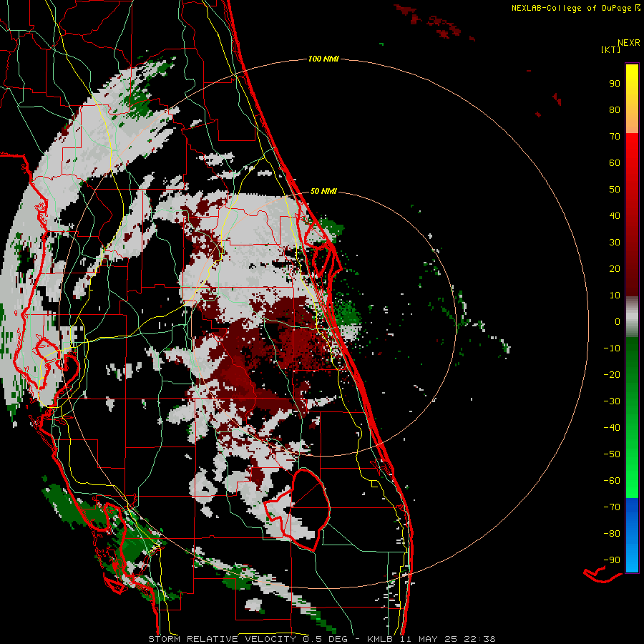This screenshot has width=644, height=644.
Task: Click the 70 value on velocity scale
Action: (615, 137)
